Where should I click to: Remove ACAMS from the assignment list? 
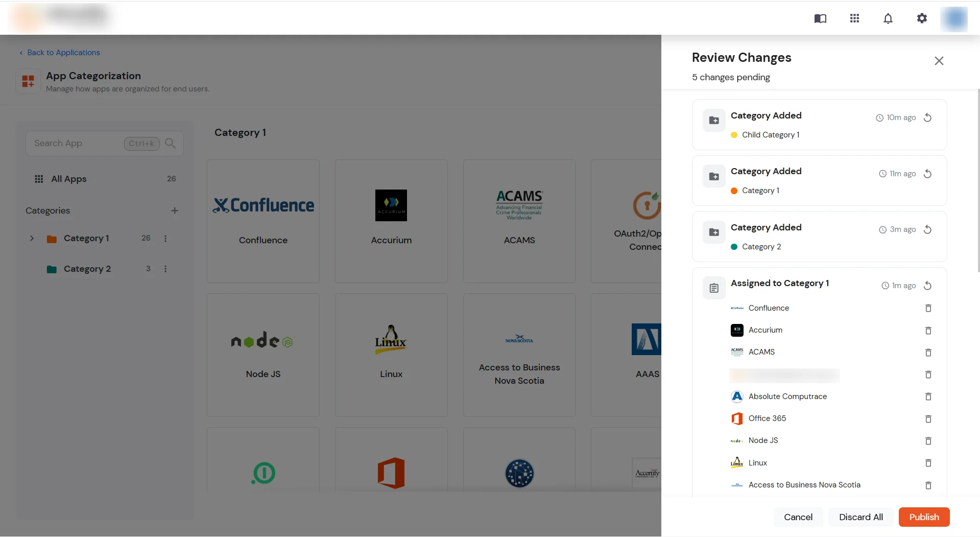(x=928, y=353)
